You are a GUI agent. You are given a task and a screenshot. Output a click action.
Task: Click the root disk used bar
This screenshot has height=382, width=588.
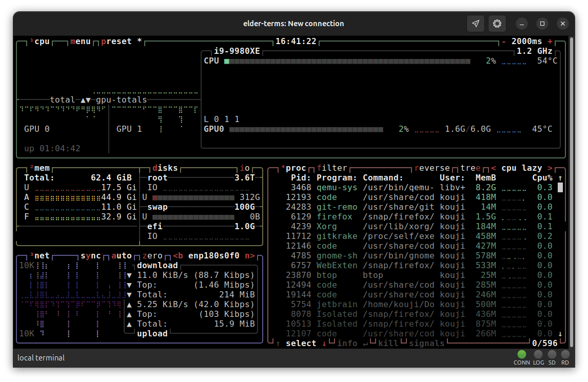(193, 197)
